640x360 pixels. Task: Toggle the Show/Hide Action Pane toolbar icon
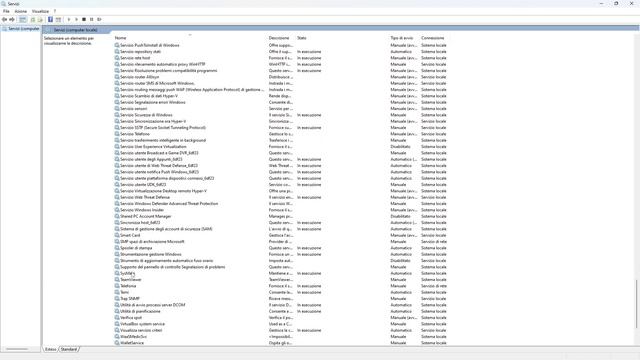point(58,20)
